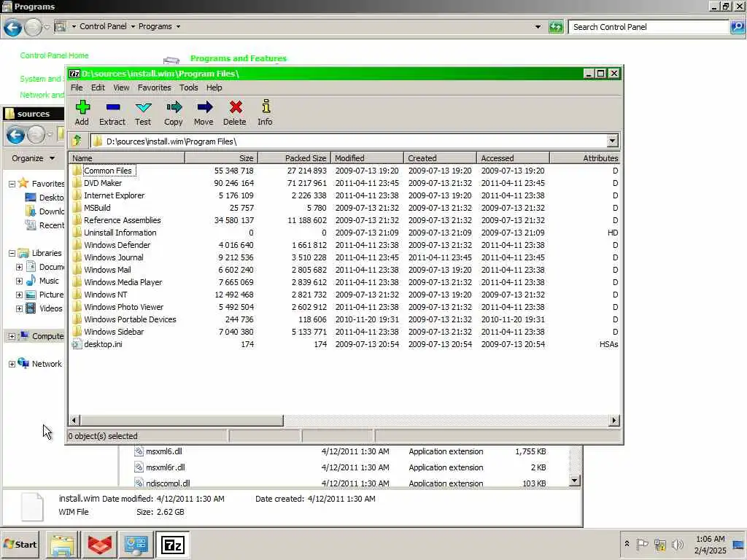Viewport: 747px width, 560px height.
Task: Expand the Music library node
Action: point(19,281)
